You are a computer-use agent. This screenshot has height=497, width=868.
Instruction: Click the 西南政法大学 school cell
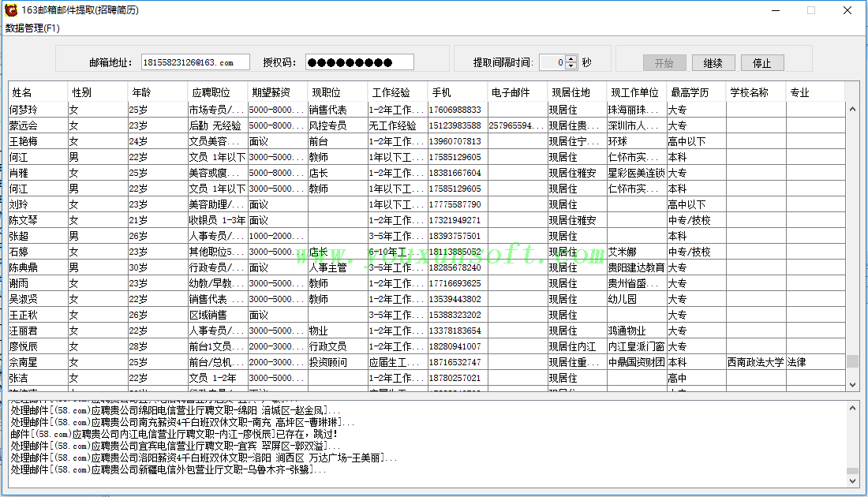756,362
